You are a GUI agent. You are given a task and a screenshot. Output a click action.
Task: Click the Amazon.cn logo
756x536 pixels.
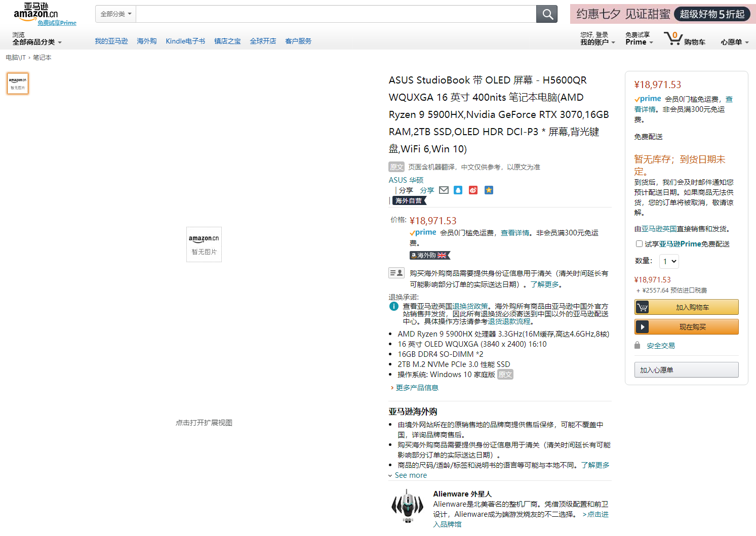click(x=35, y=11)
